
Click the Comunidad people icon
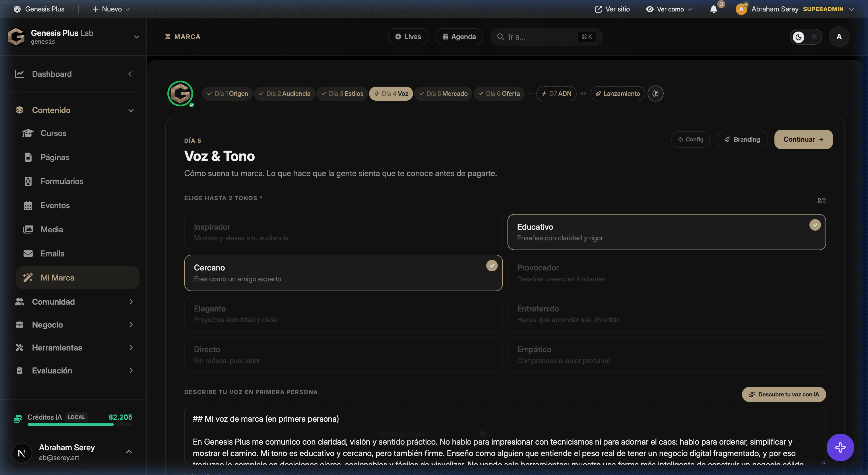(20, 302)
